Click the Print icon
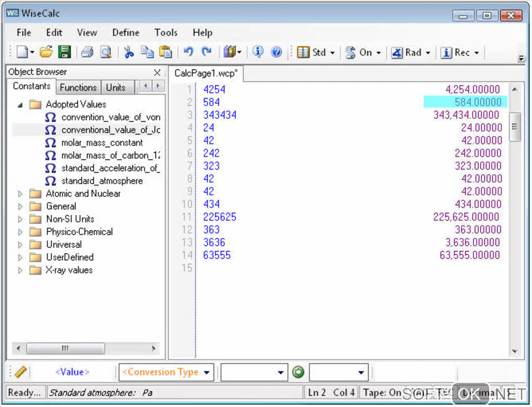532x407 pixels. (x=87, y=52)
